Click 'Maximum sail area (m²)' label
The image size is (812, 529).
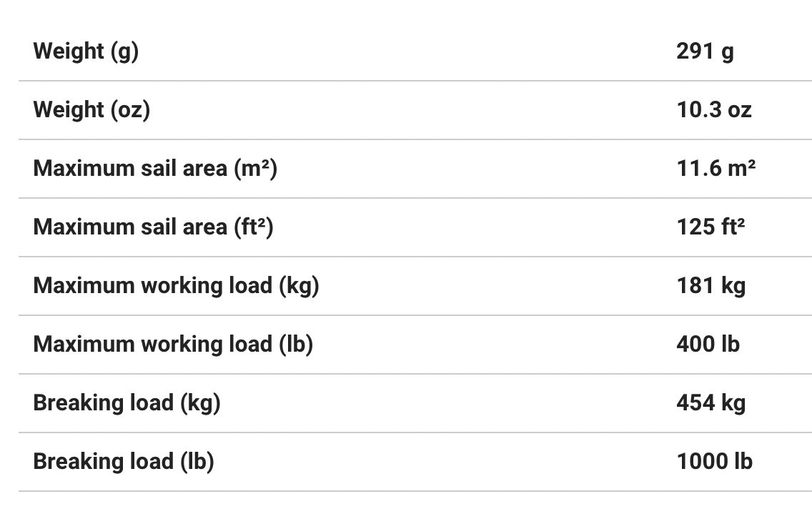pos(155,169)
